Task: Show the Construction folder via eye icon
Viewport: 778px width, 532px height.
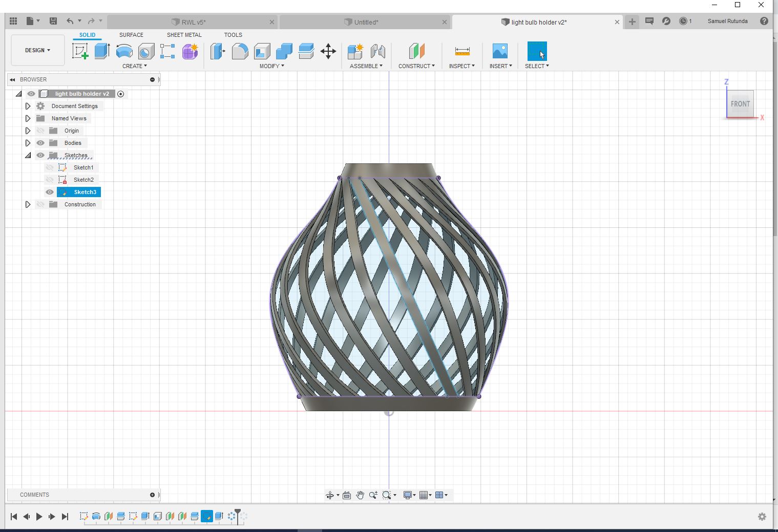Action: click(40, 204)
